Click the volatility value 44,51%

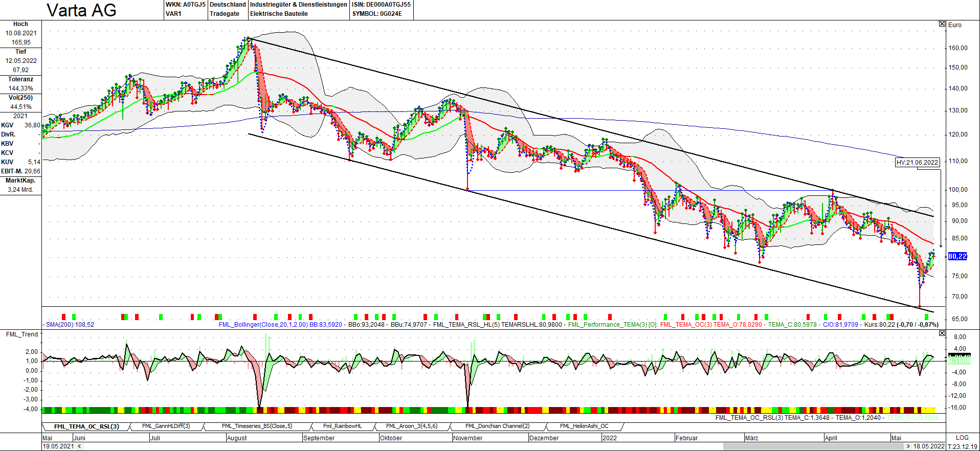point(21,107)
